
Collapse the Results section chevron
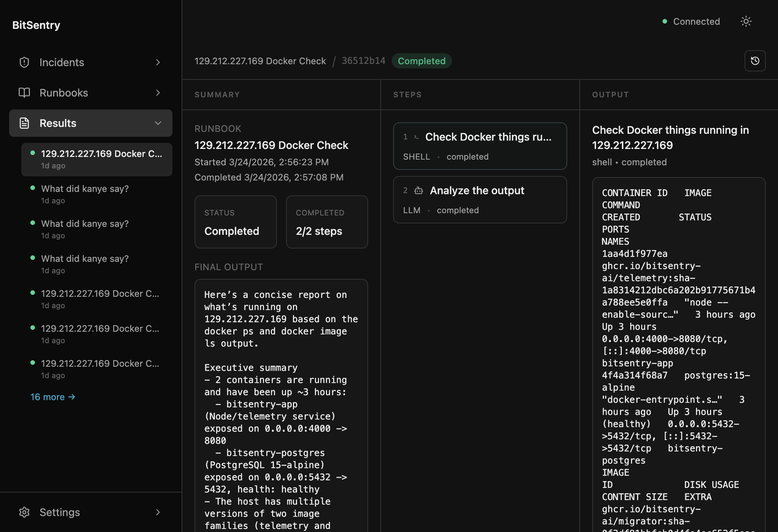pyautogui.click(x=158, y=123)
